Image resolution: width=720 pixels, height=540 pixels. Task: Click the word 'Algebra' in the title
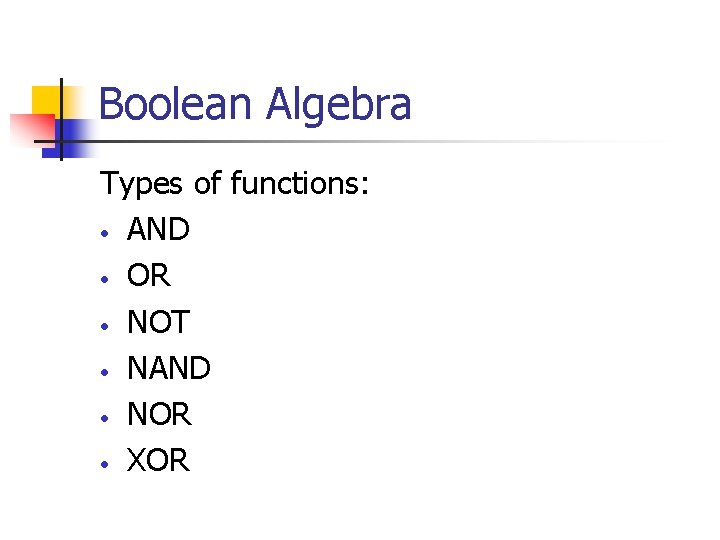click(x=338, y=106)
